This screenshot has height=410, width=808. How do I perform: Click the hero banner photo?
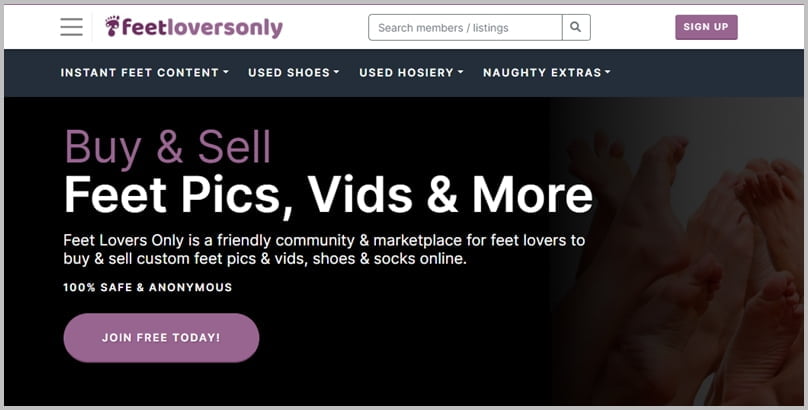pos(678,252)
